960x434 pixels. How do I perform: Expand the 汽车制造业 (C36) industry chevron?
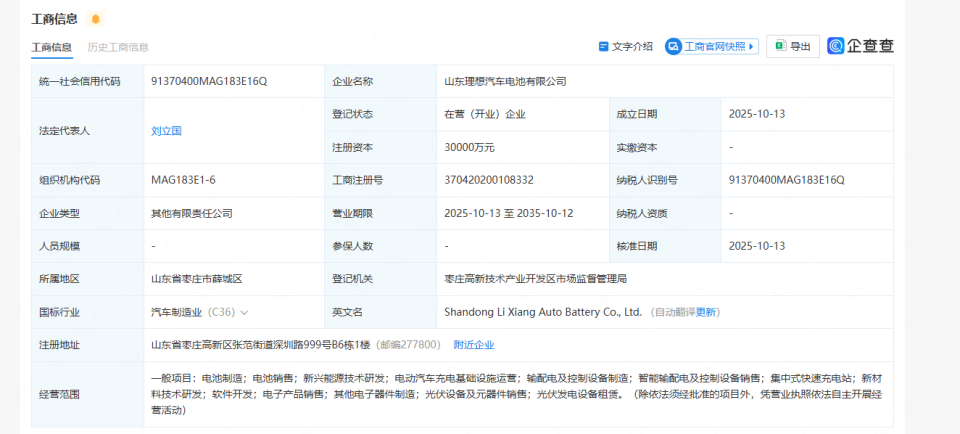click(244, 313)
